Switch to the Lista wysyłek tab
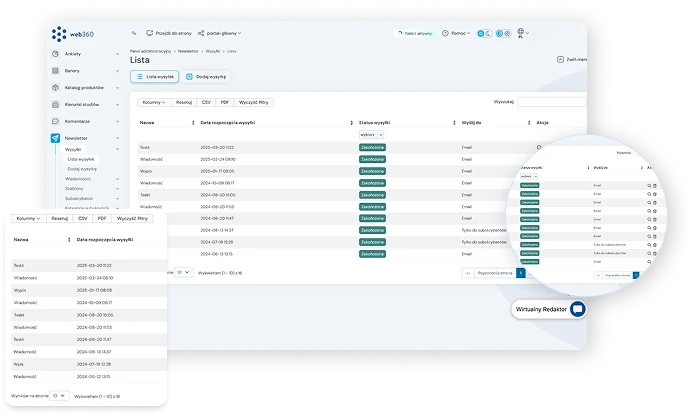The height and width of the screenshot is (415, 696). pos(155,76)
